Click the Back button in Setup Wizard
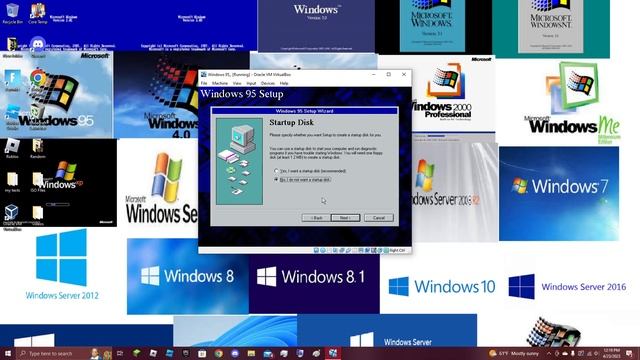Image resolution: width=640 pixels, height=360 pixels. point(316,218)
